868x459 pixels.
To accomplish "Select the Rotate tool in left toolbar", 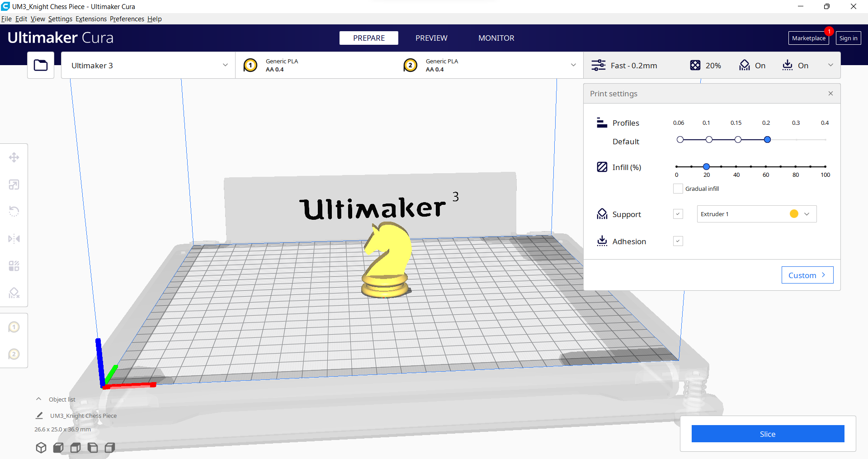I will [14, 211].
